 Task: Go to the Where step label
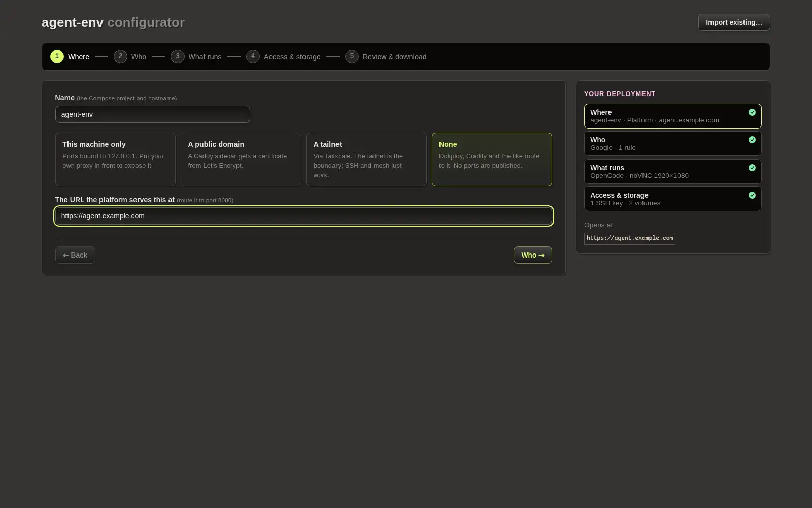(79, 57)
